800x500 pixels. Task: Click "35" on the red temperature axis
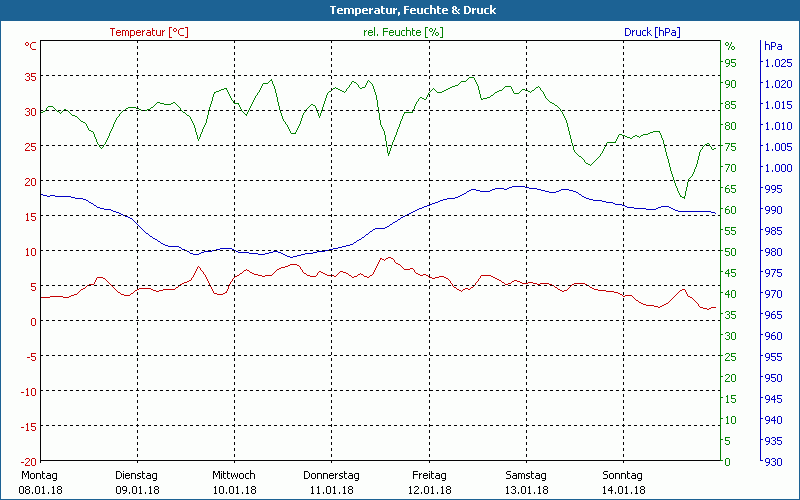31,77
